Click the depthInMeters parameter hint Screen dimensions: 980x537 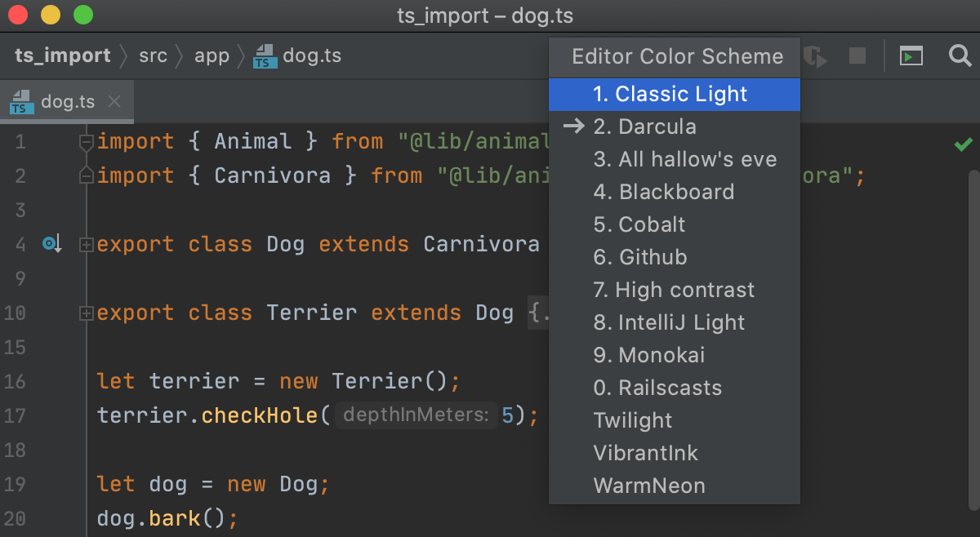coord(416,415)
